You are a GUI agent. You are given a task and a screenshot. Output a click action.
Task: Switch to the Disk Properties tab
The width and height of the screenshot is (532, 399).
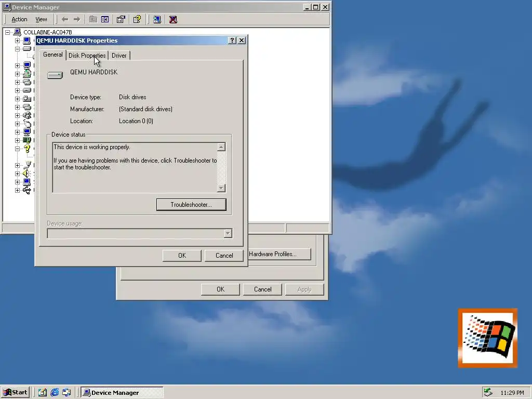(x=87, y=55)
